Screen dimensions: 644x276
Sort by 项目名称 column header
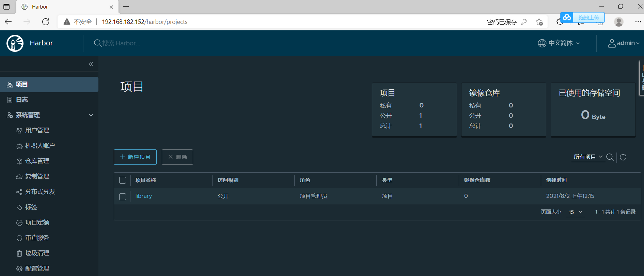[146, 180]
